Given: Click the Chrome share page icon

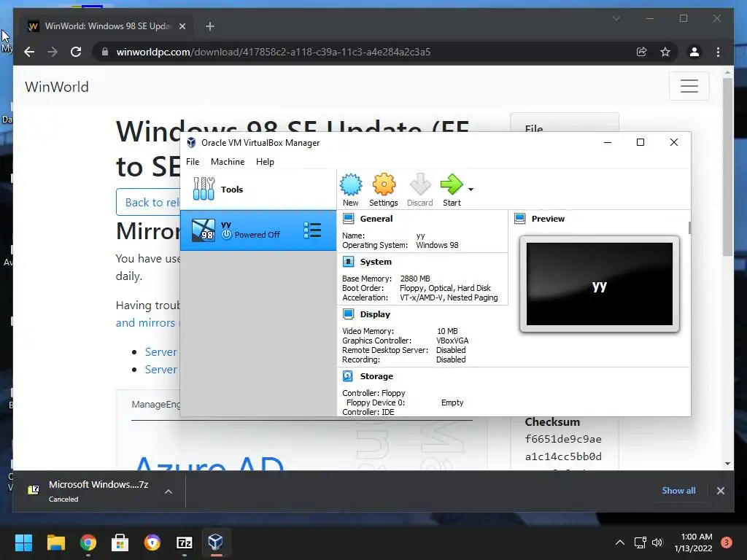Looking at the screenshot, I should point(642,52).
